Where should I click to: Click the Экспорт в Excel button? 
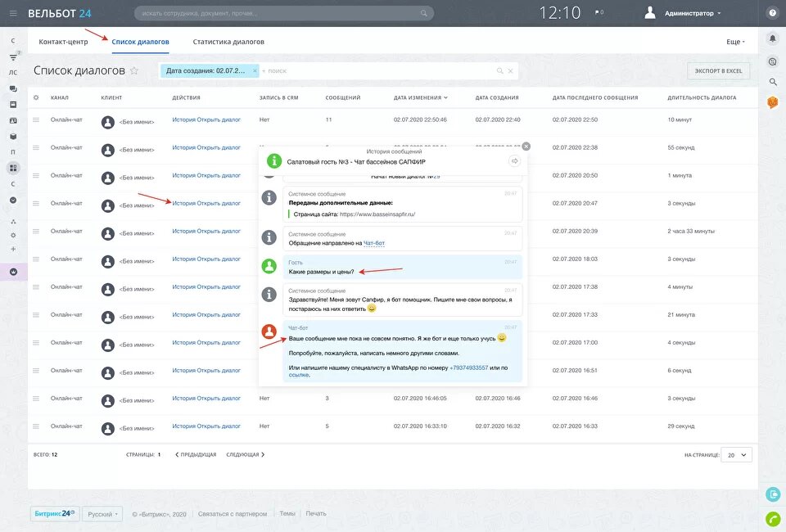point(718,71)
